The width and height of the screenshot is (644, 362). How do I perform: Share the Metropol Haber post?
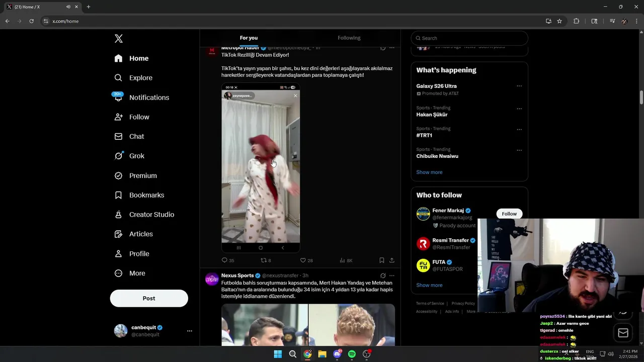pos(392,260)
